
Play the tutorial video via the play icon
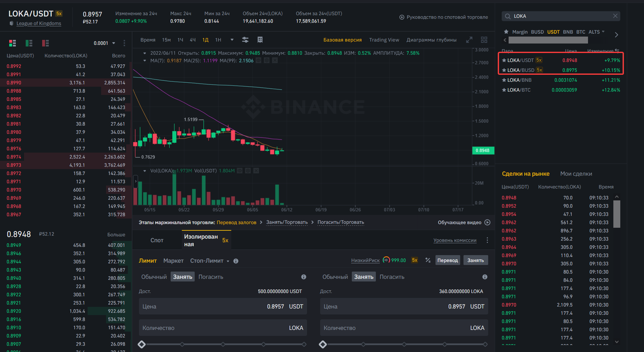[x=488, y=222]
